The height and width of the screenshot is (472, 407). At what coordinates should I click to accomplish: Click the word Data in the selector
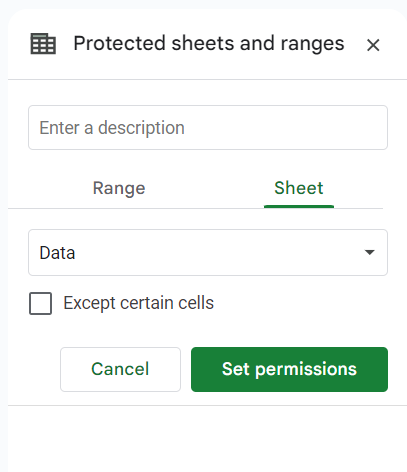[57, 253]
